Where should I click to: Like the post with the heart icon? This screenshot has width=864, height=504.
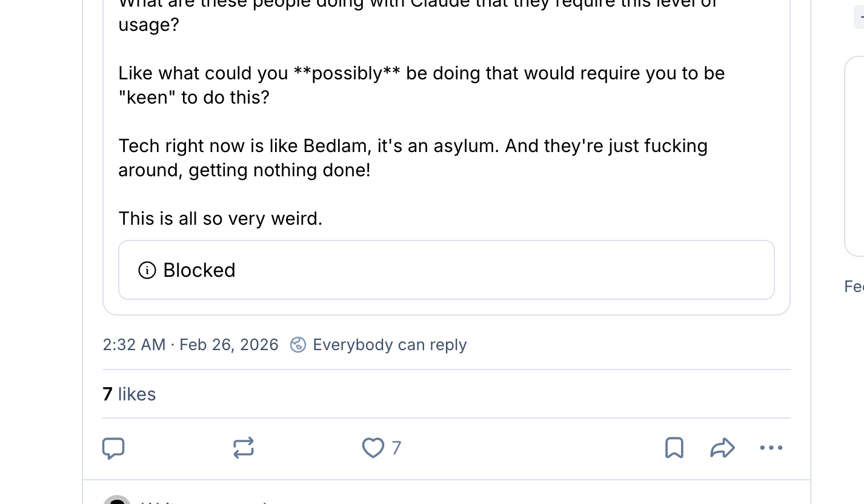tap(373, 448)
